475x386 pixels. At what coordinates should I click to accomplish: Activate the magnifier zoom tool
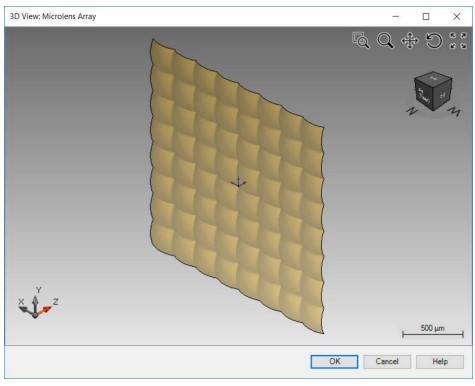coord(385,41)
